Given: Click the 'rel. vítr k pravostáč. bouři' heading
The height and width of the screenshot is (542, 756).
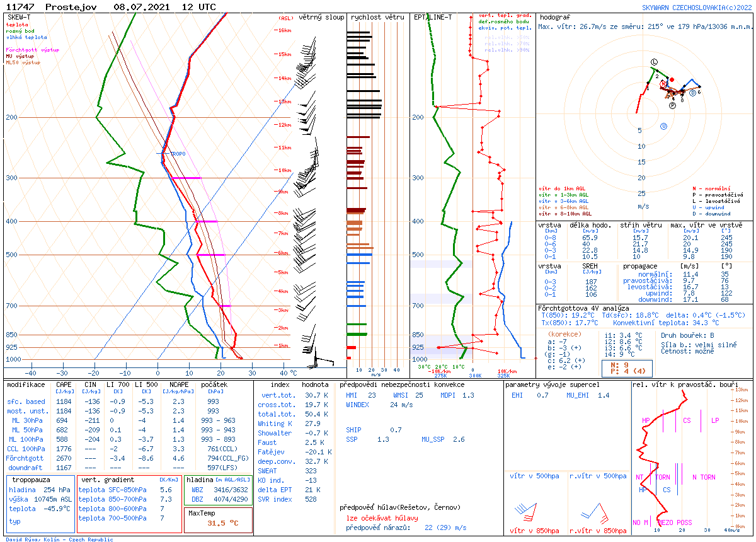Looking at the screenshot, I should click(x=685, y=384).
